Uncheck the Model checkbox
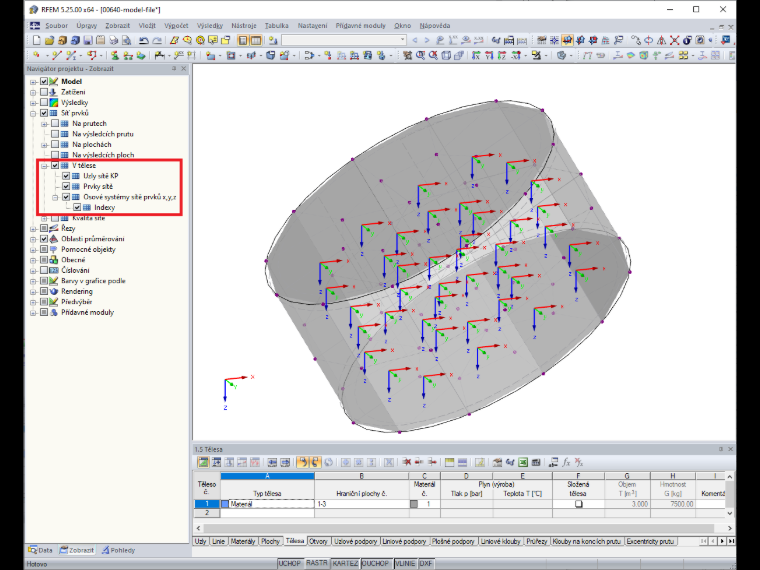This screenshot has width=760, height=570. click(x=44, y=81)
